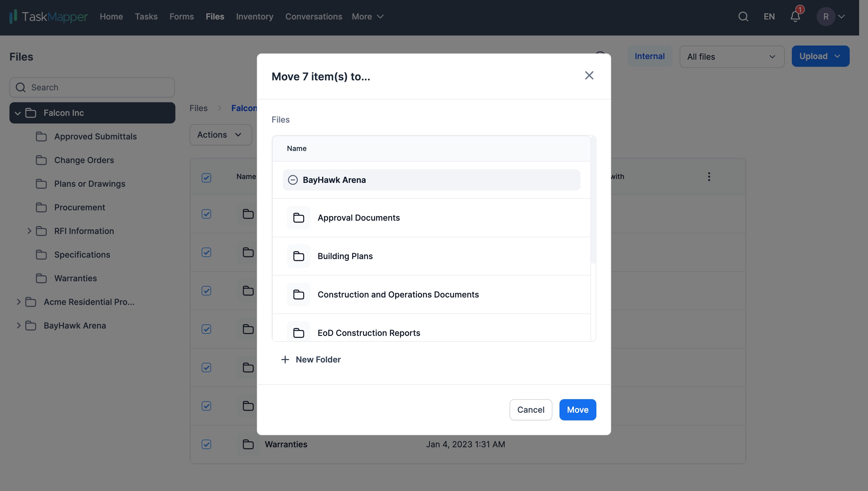Click the Building Plans folder icon
Viewport: 868px width, 491px height.
click(x=298, y=256)
